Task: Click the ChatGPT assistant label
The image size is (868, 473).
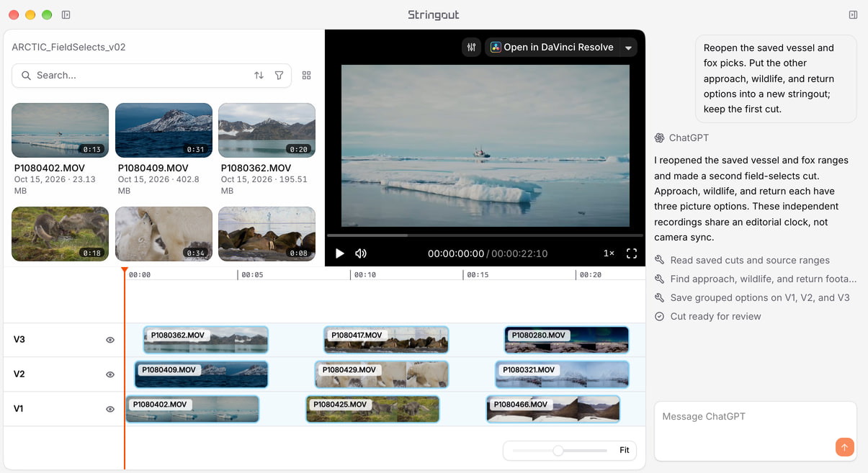Action: pos(689,138)
